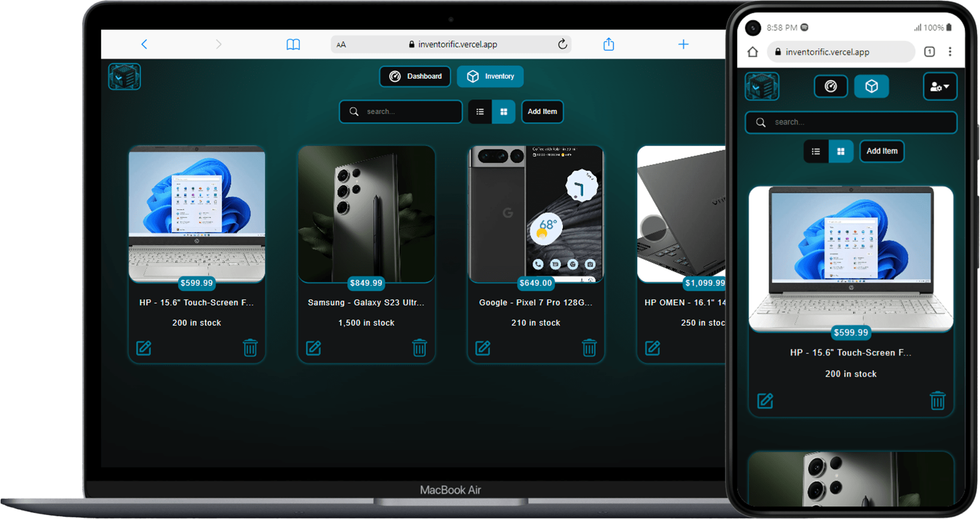980x519 pixels.
Task: Click the $1,099.99 price badge
Action: click(x=705, y=283)
